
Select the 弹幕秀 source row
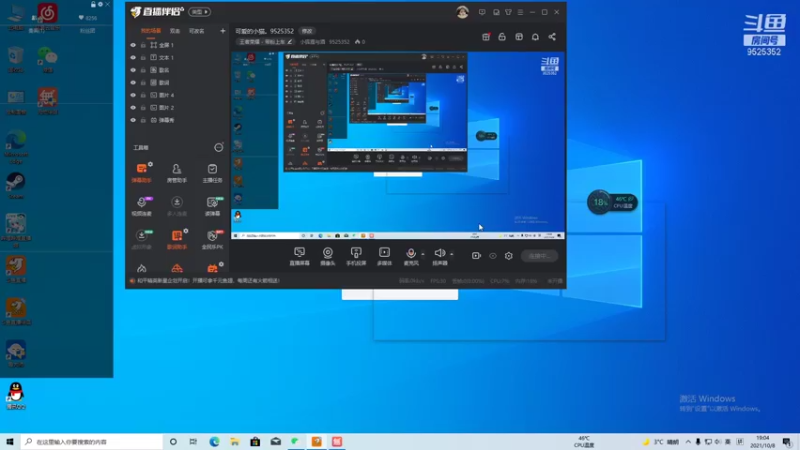(x=177, y=120)
